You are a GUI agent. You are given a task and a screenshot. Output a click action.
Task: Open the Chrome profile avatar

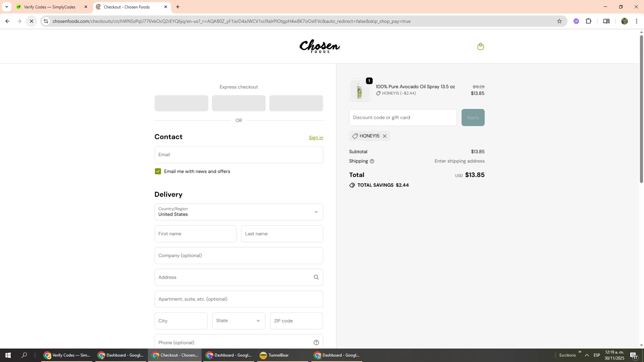[x=624, y=21]
